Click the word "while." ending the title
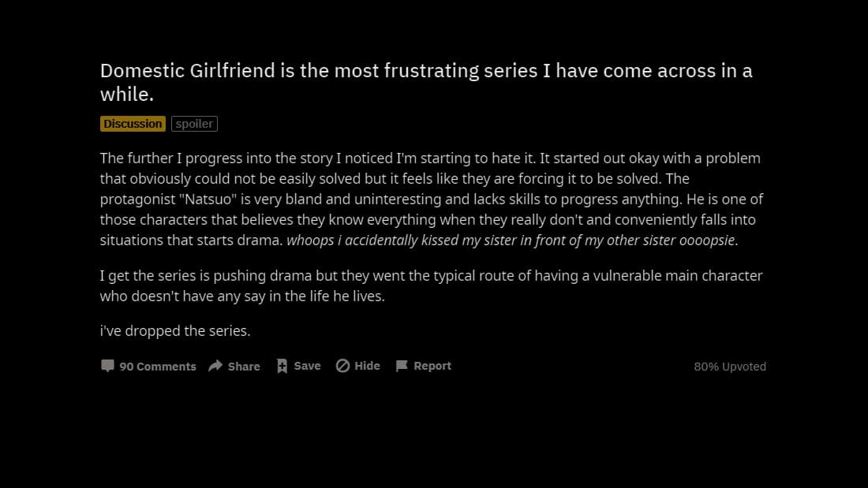The image size is (868, 488). [127, 95]
